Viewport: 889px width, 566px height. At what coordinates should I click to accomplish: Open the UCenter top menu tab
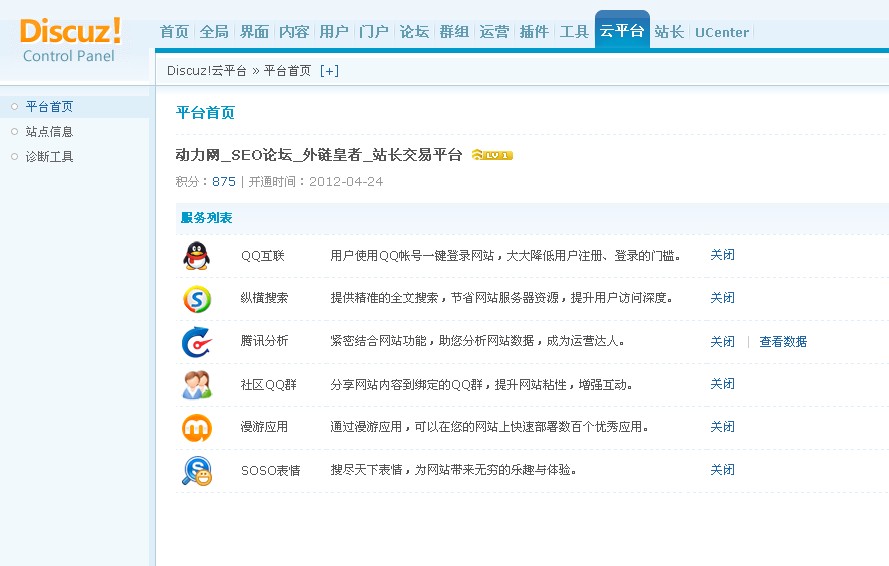pos(721,32)
